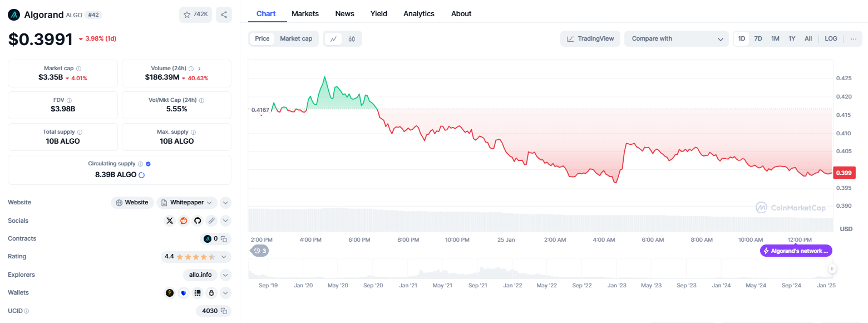This screenshot has width=868, height=323.
Task: Click the UCID info icon
Action: pyautogui.click(x=26, y=311)
